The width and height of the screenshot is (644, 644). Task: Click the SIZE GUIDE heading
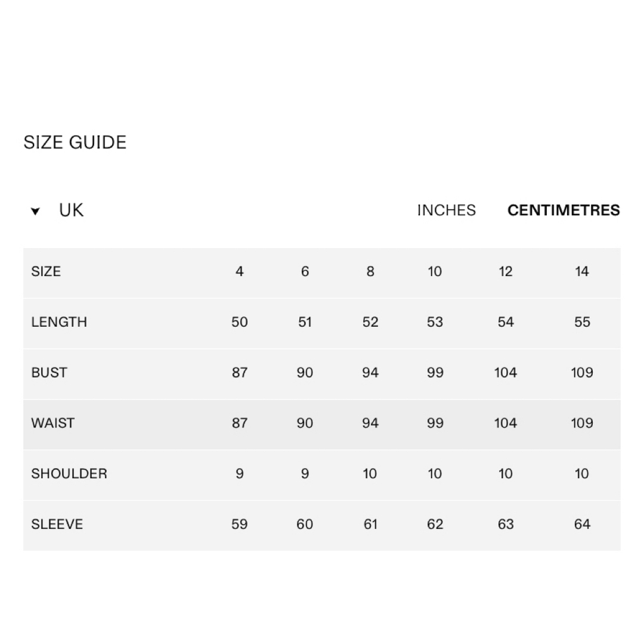(x=75, y=143)
